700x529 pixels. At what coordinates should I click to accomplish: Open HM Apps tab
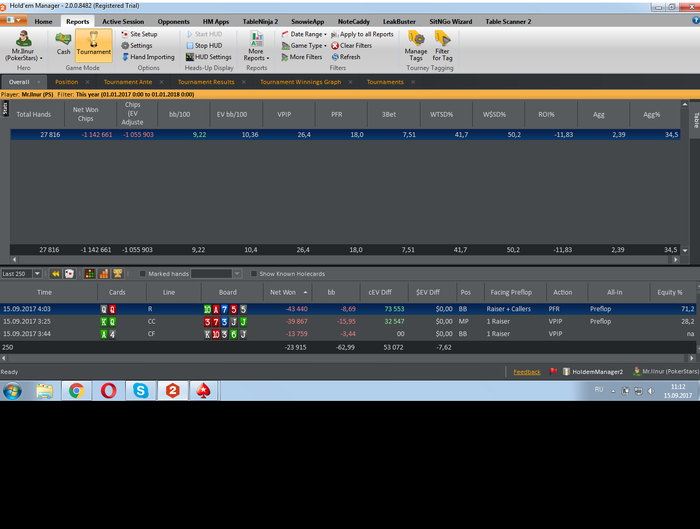[216, 21]
